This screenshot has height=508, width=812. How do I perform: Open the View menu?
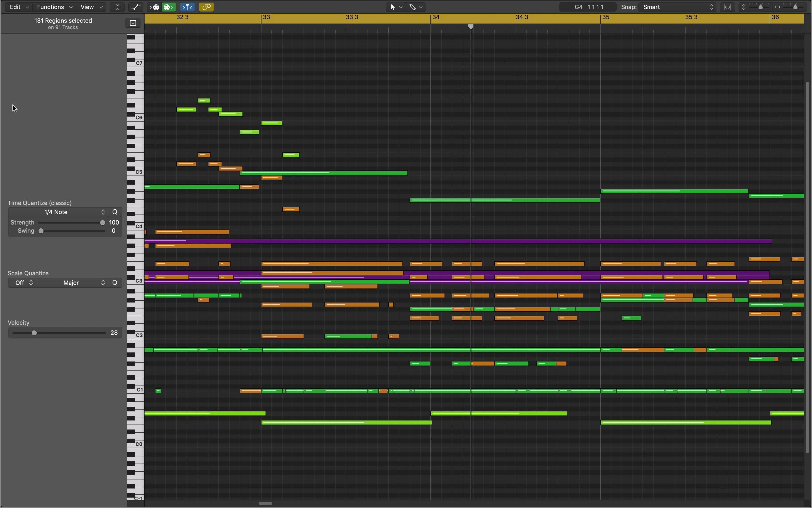click(91, 7)
